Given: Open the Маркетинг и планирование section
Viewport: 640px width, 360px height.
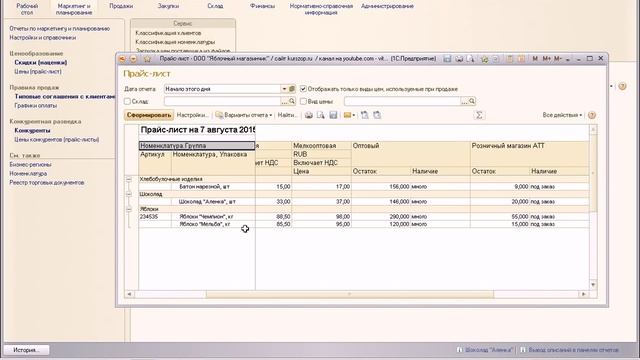Looking at the screenshot, I should 74,9.
